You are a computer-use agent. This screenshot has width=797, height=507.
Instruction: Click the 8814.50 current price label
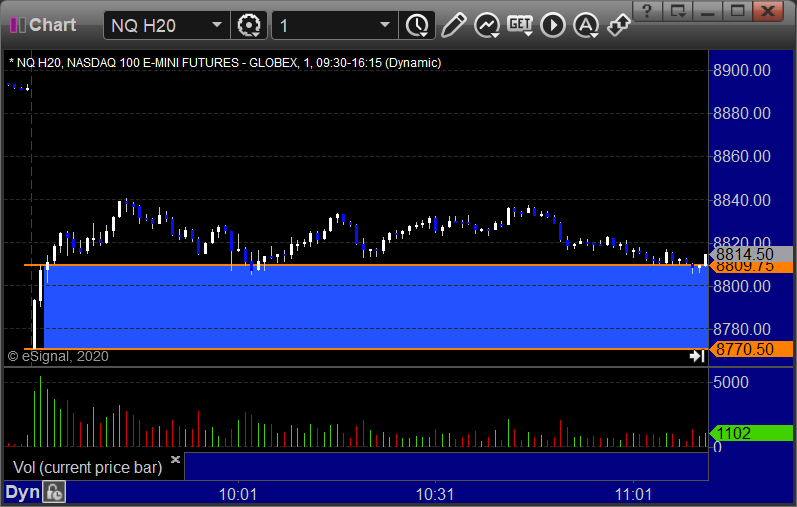[x=751, y=254]
